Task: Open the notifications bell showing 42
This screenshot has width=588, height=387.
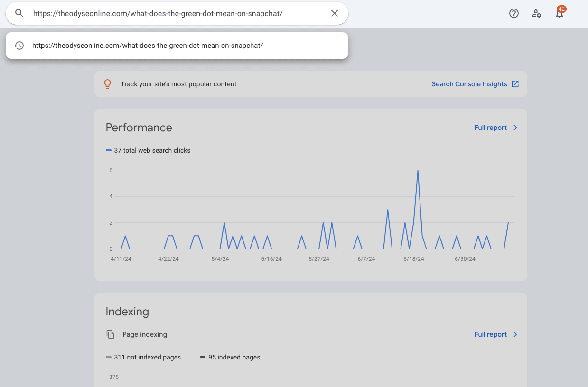Action: click(560, 13)
